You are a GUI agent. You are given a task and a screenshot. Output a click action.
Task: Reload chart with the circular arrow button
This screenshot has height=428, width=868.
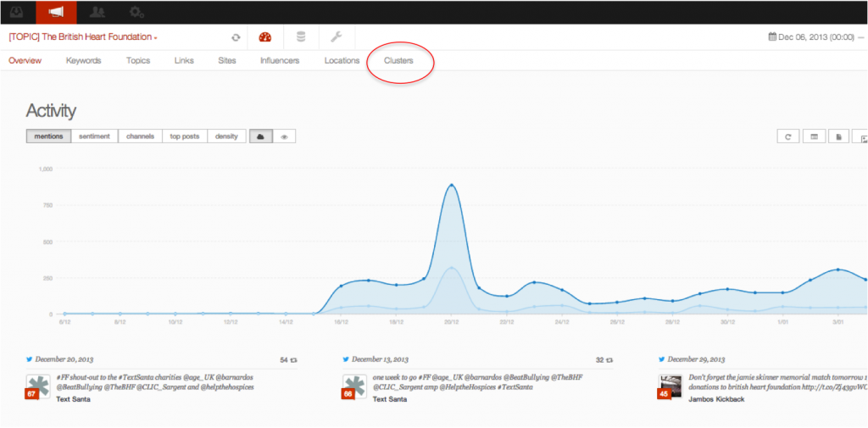click(788, 136)
